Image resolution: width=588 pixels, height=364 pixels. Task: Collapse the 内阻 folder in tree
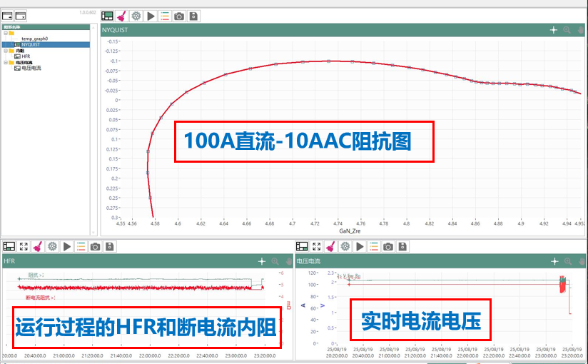pos(6,51)
